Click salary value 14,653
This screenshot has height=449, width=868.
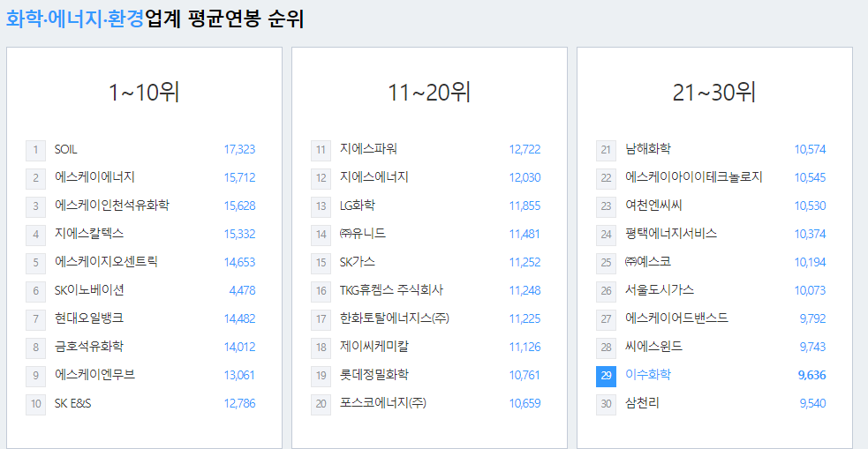[239, 262]
